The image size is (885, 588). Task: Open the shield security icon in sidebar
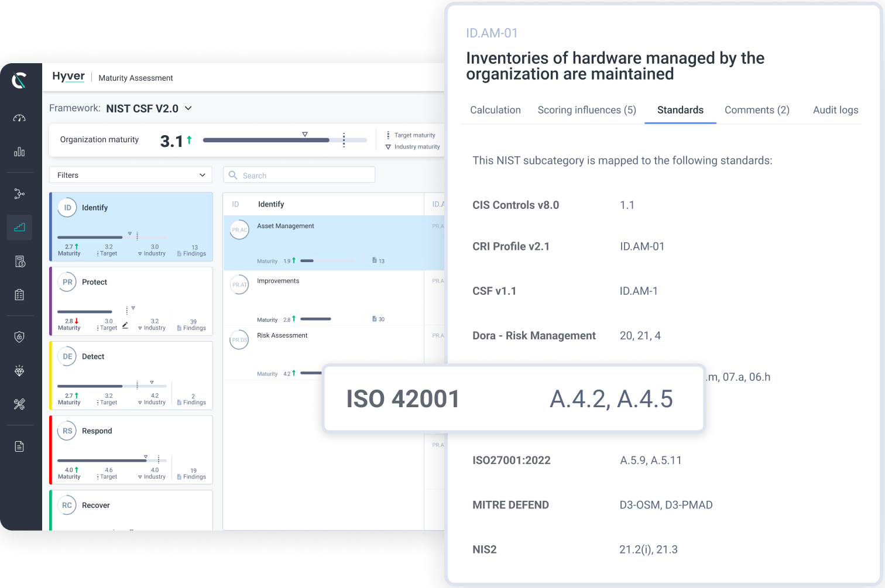point(19,336)
